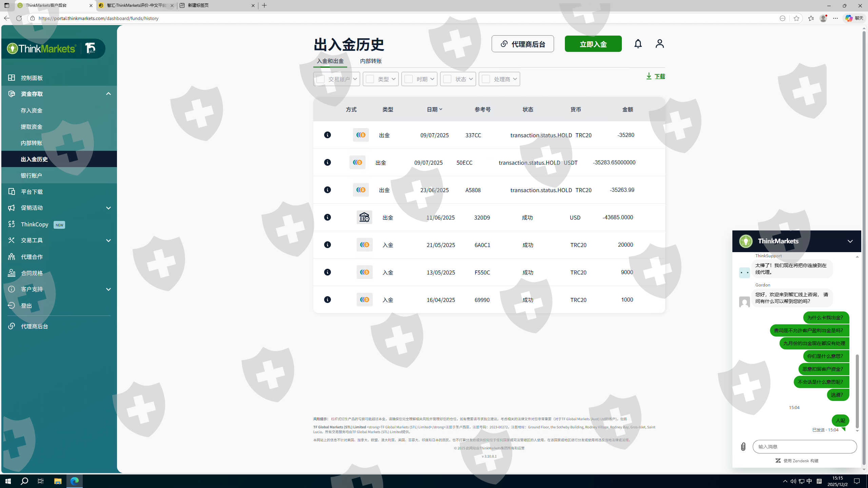Click the notifications bell icon

pos(638,44)
